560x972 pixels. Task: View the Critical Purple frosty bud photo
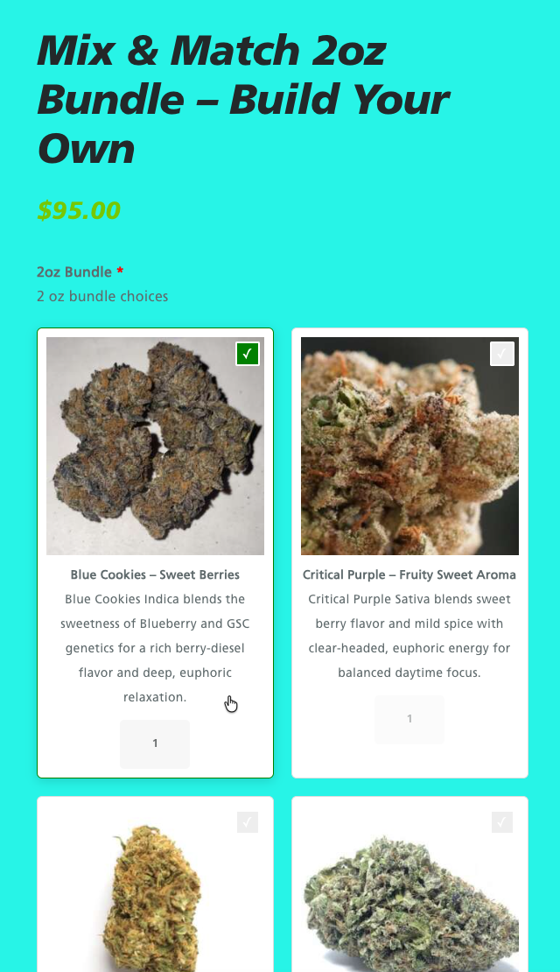click(409, 446)
